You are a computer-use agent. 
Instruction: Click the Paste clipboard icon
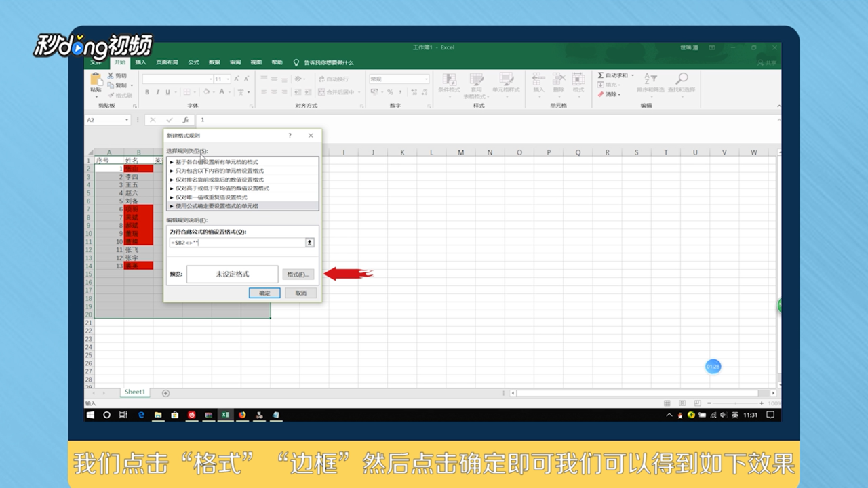pyautogui.click(x=96, y=79)
